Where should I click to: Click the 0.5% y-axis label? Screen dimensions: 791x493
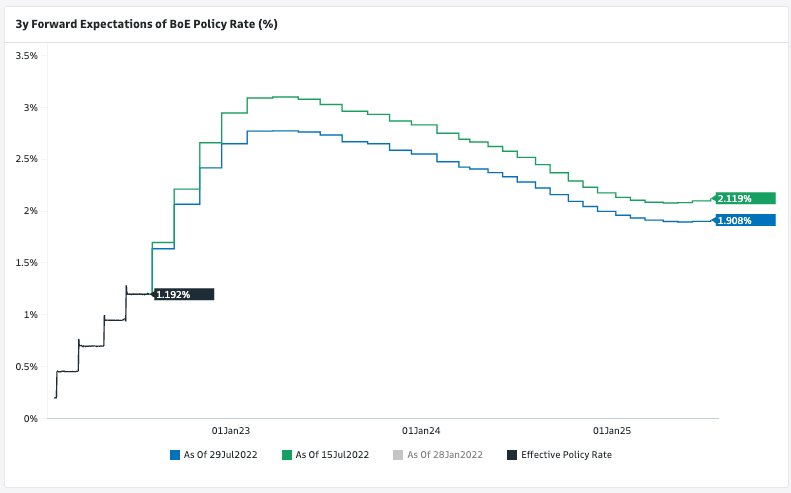pyautogui.click(x=27, y=366)
